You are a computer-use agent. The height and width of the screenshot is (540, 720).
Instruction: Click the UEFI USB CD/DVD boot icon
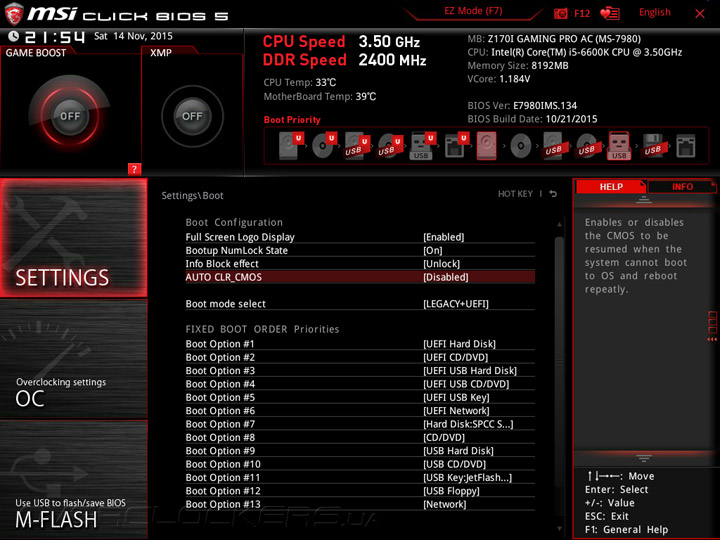click(x=390, y=146)
